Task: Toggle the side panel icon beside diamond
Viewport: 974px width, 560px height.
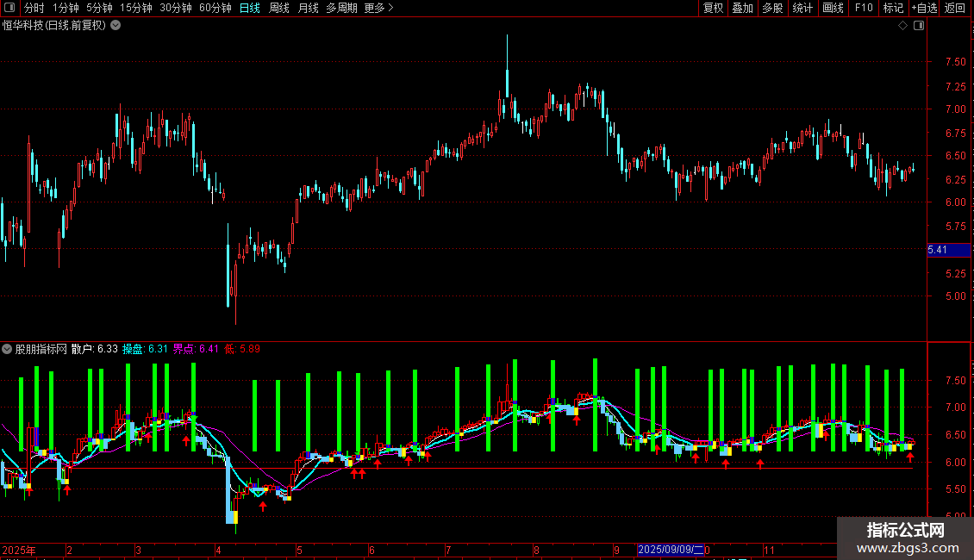Action: click(919, 26)
